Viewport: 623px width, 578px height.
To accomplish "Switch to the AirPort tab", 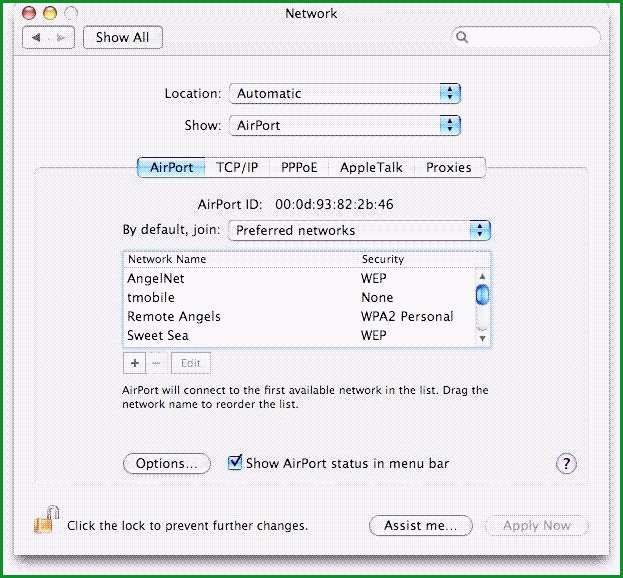I will (x=171, y=167).
